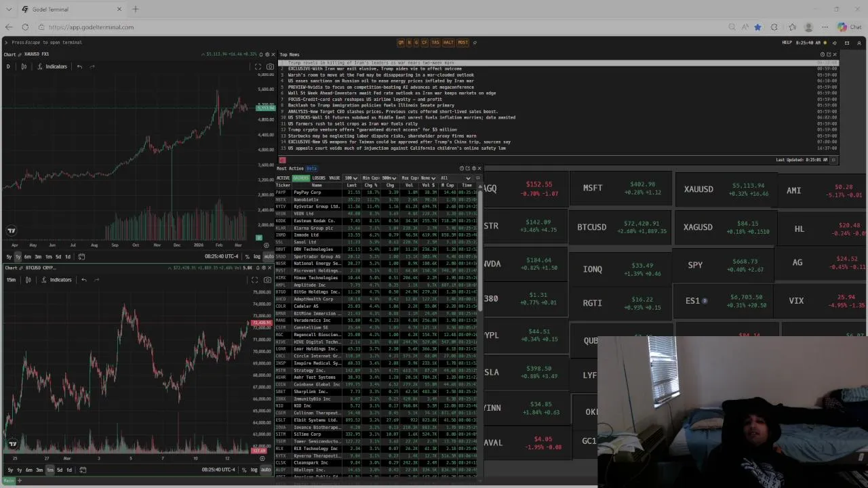
Task: Open fullscreen mode on the XAUUSD chart
Action: [258, 66]
